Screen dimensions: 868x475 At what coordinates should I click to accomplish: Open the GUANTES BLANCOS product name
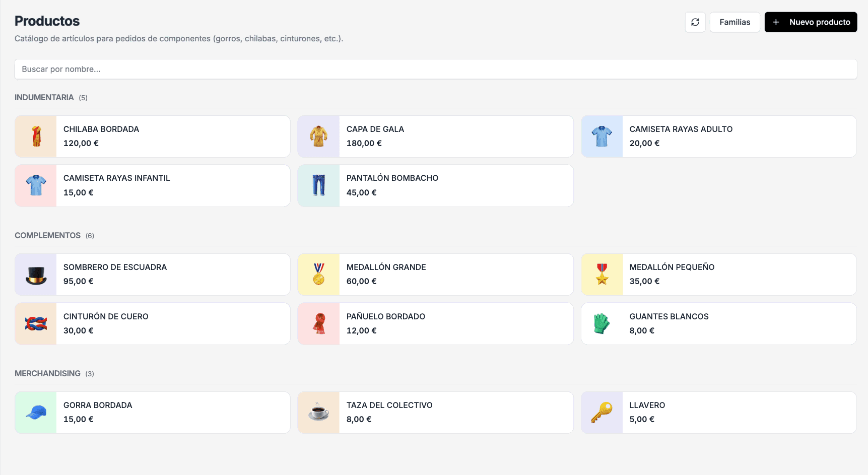click(x=669, y=316)
